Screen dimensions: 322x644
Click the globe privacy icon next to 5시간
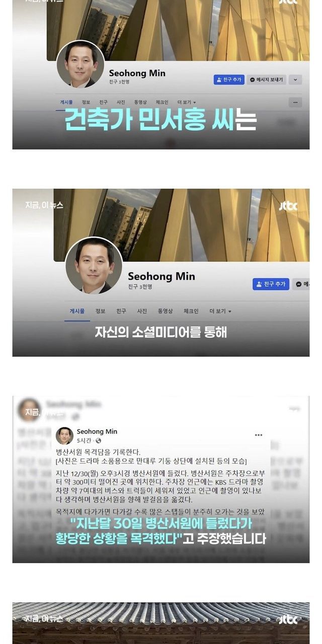click(98, 441)
